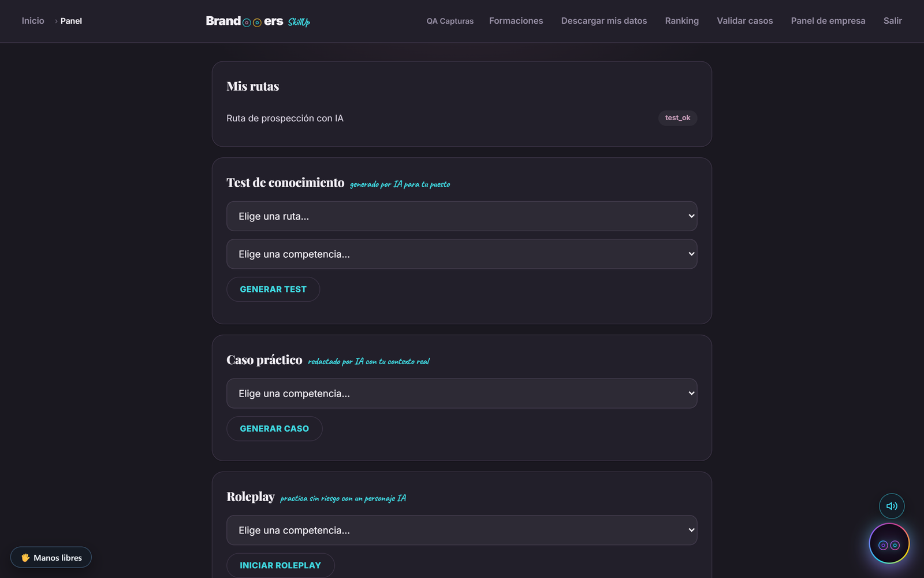Click the Panel breadcrumb item
This screenshot has height=578, width=924.
coord(71,21)
